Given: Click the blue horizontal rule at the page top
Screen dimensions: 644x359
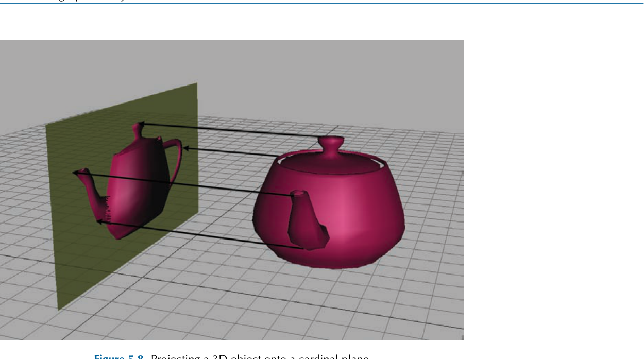Looking at the screenshot, I should pyautogui.click(x=322, y=4).
